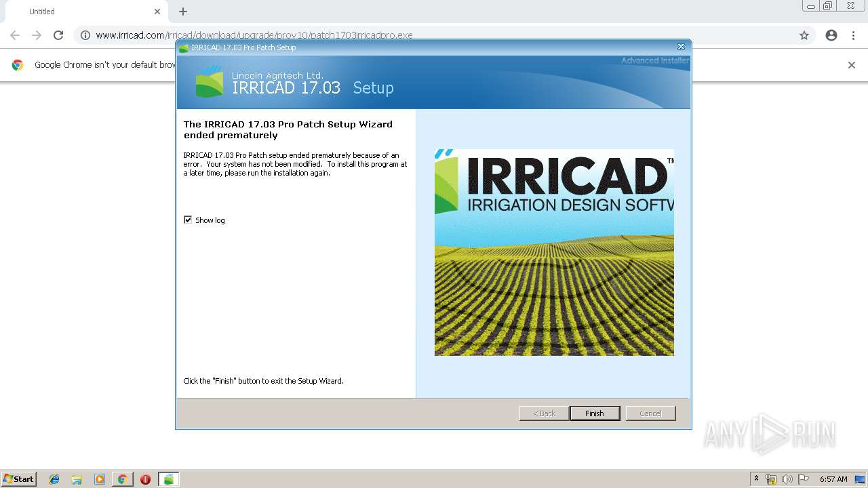The height and width of the screenshot is (488, 868).
Task: Switch to Chrome in the taskbar
Action: click(x=122, y=479)
